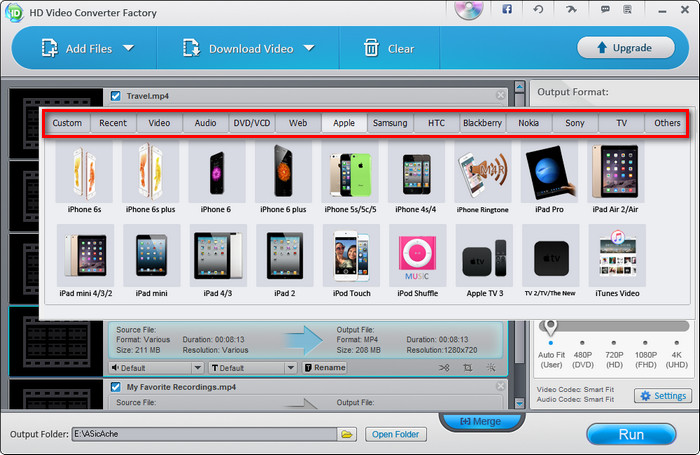The height and width of the screenshot is (455, 700).
Task: Select the iTunes Video format
Action: click(x=617, y=262)
